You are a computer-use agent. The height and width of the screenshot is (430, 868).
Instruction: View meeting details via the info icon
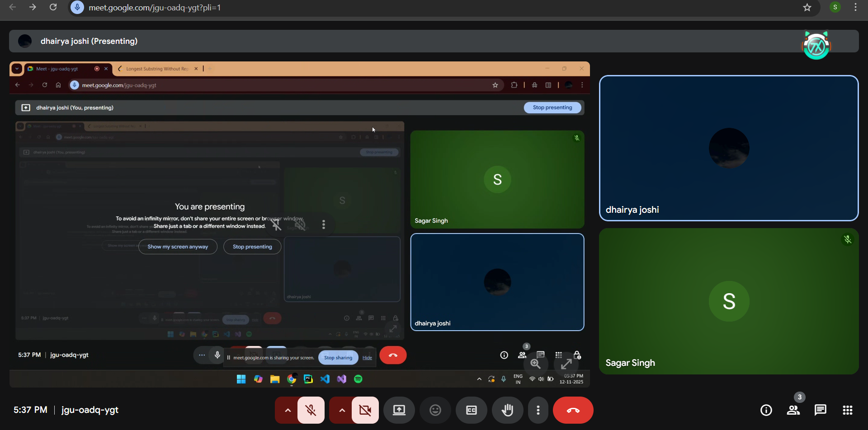(x=766, y=410)
